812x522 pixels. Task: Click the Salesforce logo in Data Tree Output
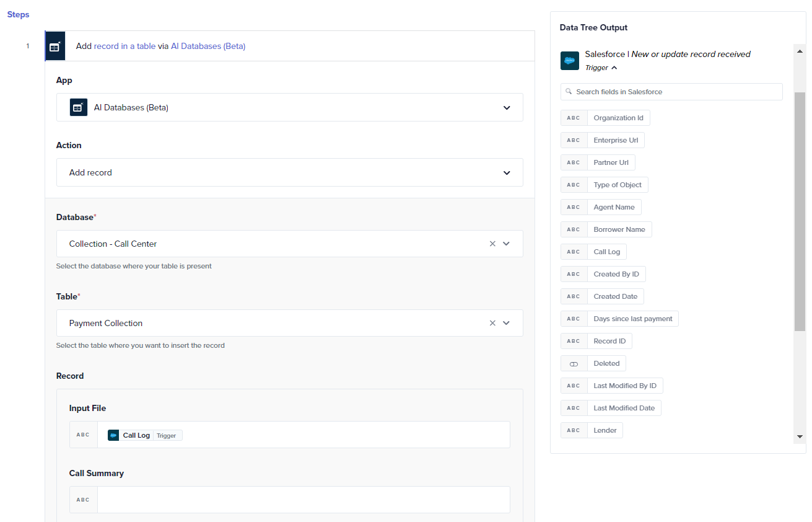point(570,61)
